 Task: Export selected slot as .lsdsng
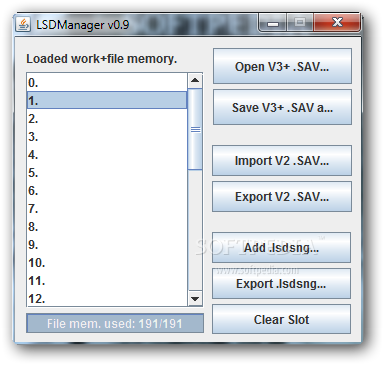(x=281, y=284)
